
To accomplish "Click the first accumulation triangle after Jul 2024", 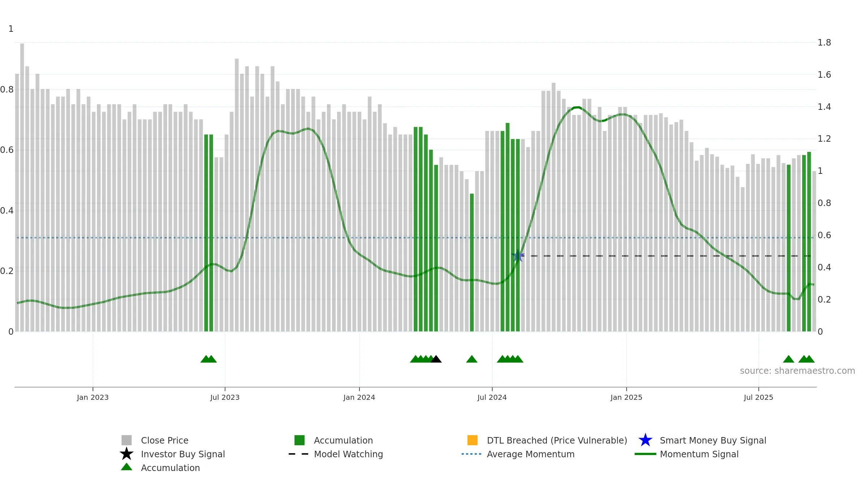I will (x=502, y=359).
